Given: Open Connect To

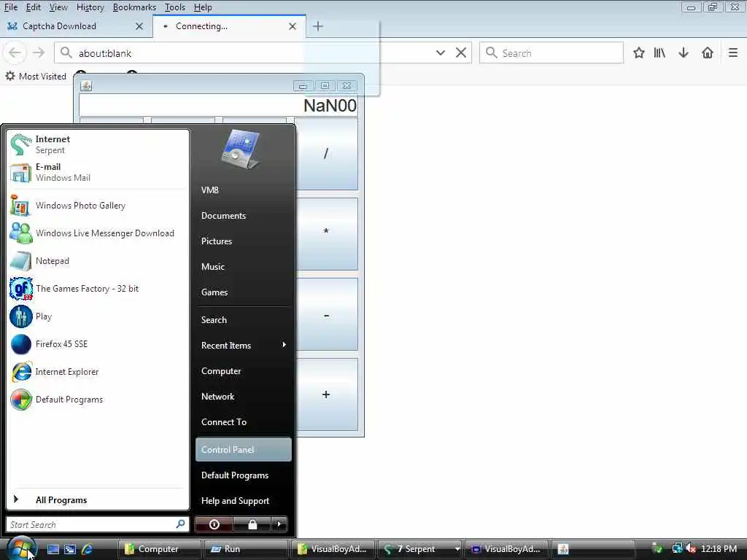Looking at the screenshot, I should coord(244,422).
